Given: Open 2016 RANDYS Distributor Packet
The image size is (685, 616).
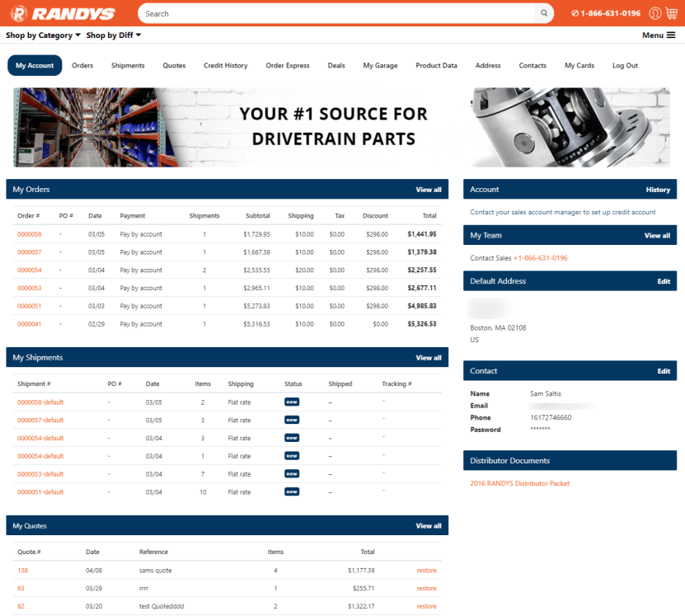Looking at the screenshot, I should tap(519, 483).
